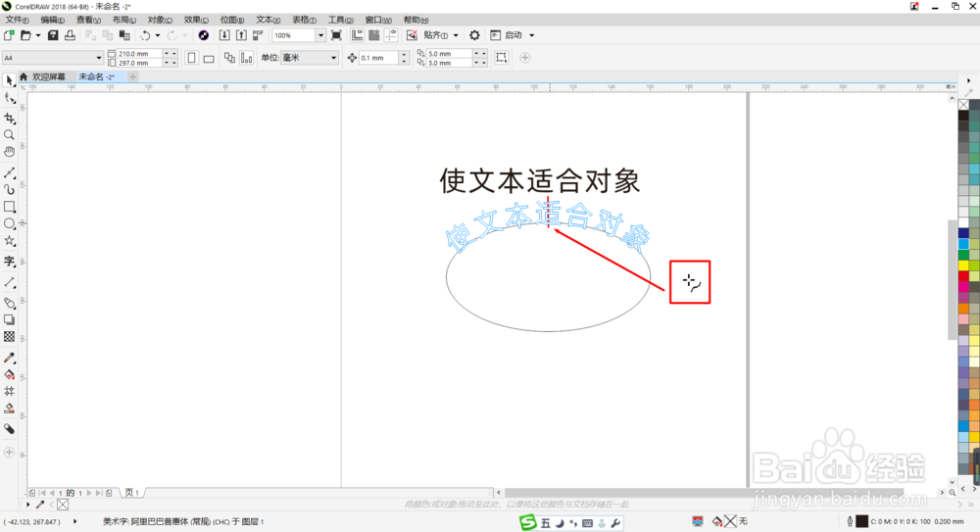The width and height of the screenshot is (980, 532).
Task: Open Options with the gear icon
Action: pyautogui.click(x=474, y=35)
